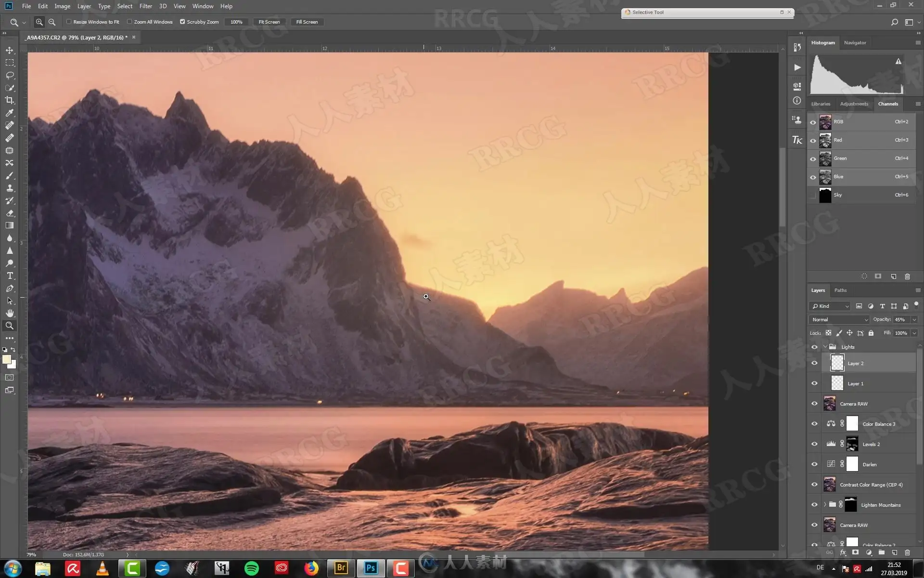Viewport: 924px width, 578px height.
Task: Select the Path Selection tool
Action: (10, 301)
